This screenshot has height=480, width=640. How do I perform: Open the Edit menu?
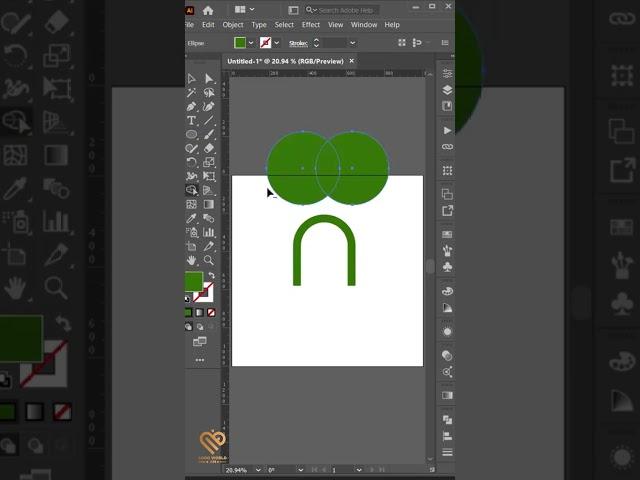[x=208, y=25]
